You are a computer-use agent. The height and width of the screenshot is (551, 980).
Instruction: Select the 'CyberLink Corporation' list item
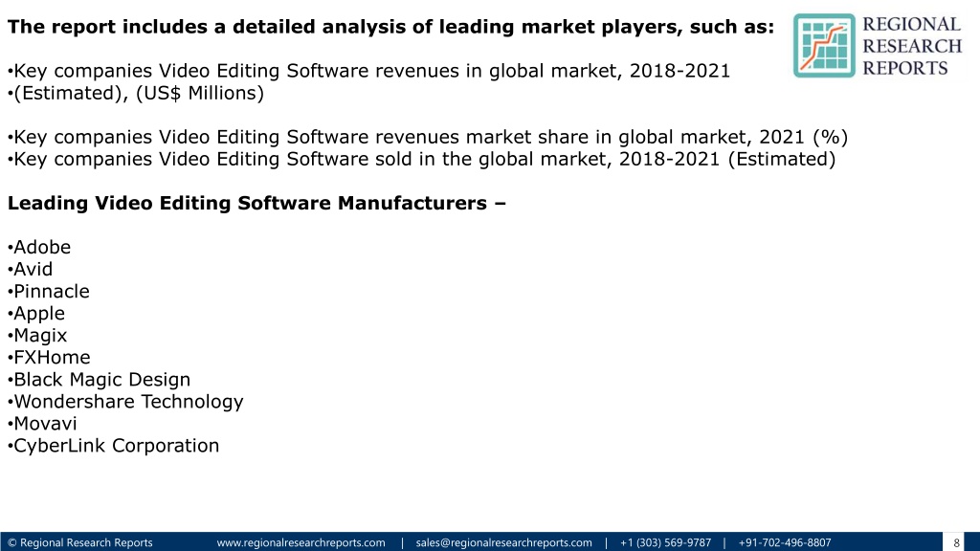pos(113,446)
